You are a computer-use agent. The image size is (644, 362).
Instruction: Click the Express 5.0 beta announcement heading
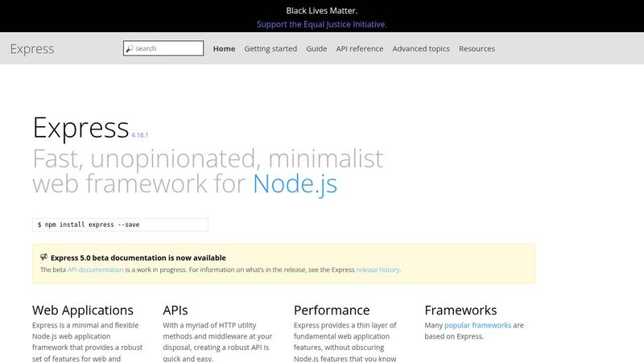click(138, 257)
